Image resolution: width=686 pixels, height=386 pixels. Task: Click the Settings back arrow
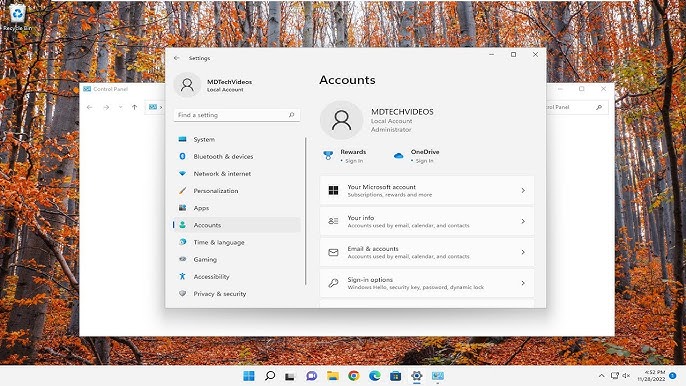click(x=177, y=58)
